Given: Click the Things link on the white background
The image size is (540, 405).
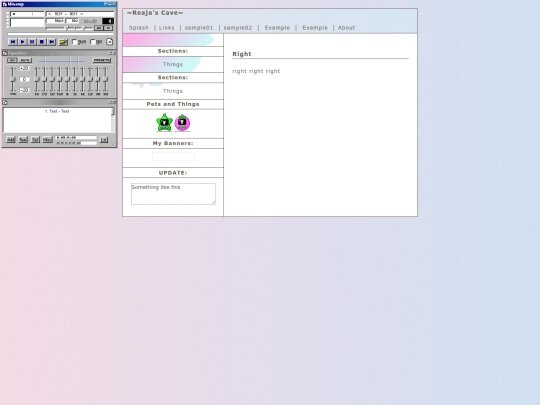Looking at the screenshot, I should (173, 91).
